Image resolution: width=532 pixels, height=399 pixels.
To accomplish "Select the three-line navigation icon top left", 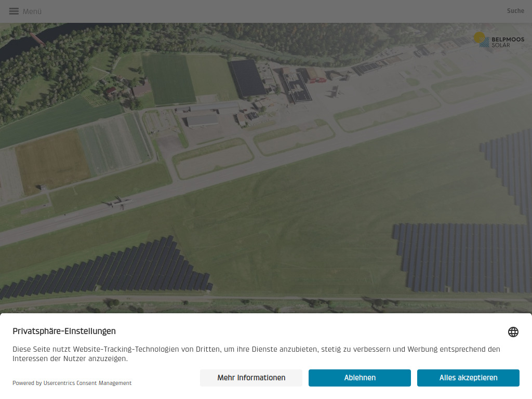I will click(x=13, y=11).
